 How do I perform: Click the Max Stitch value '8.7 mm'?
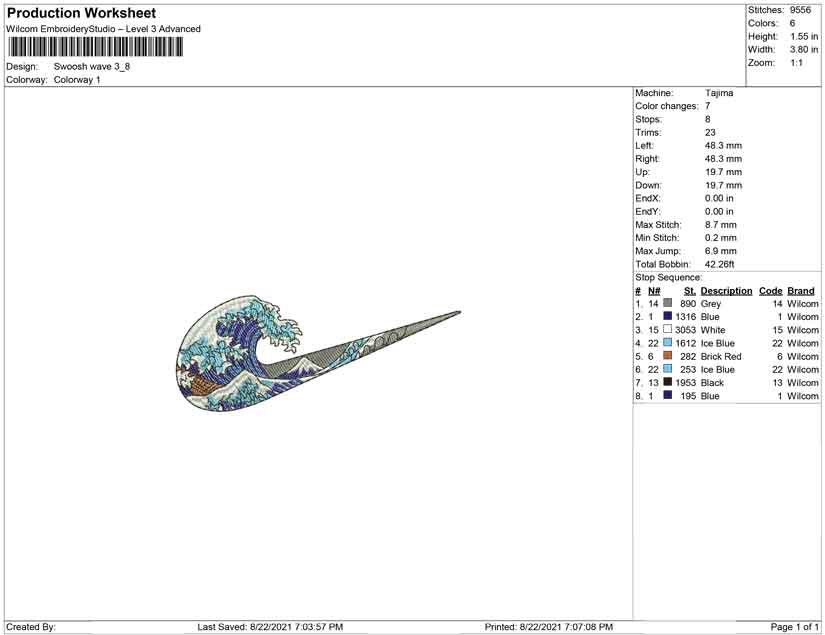[721, 225]
